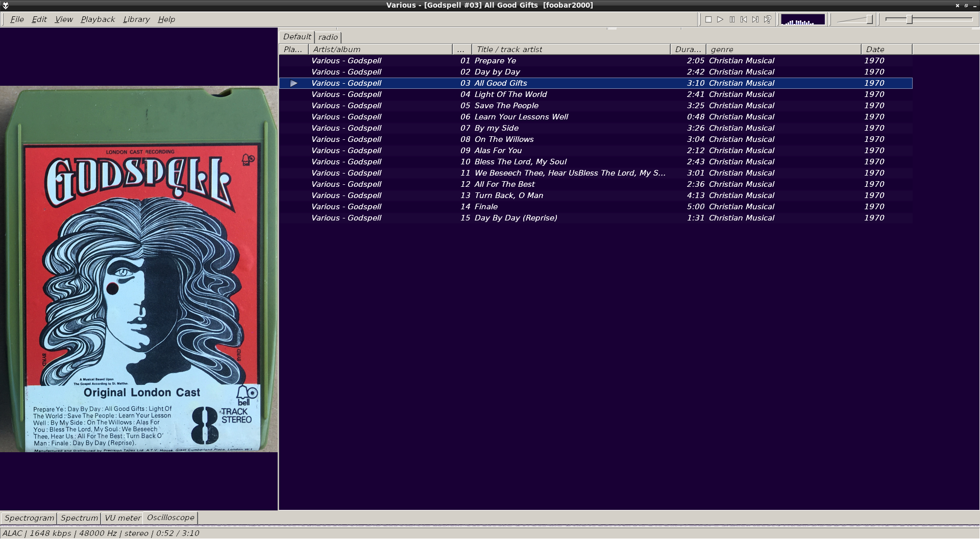Open the Playback menu
The height and width of the screenshot is (539, 980).
pos(97,19)
